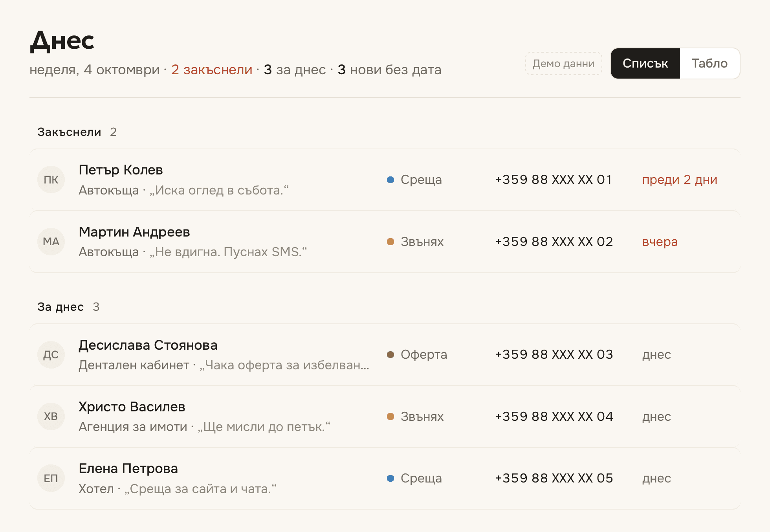Viewport: 770px width, 532px height.
Task: Click the ЕП avatar for Елена Петрова
Action: coord(51,478)
